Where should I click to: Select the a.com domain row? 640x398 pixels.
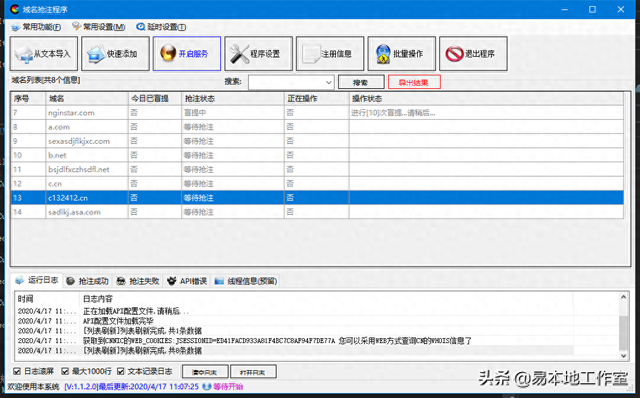[317, 127]
